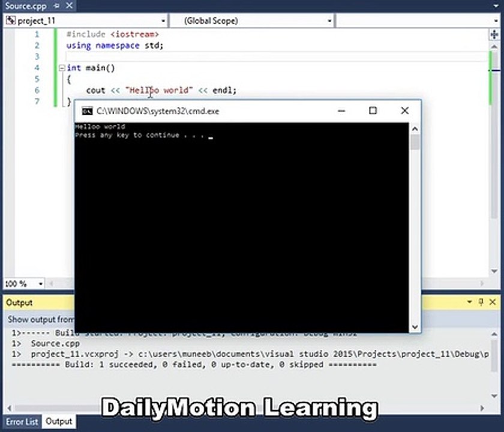This screenshot has width=504, height=432.
Task: Open the (Global Scope) dropdown
Action: [x=329, y=21]
